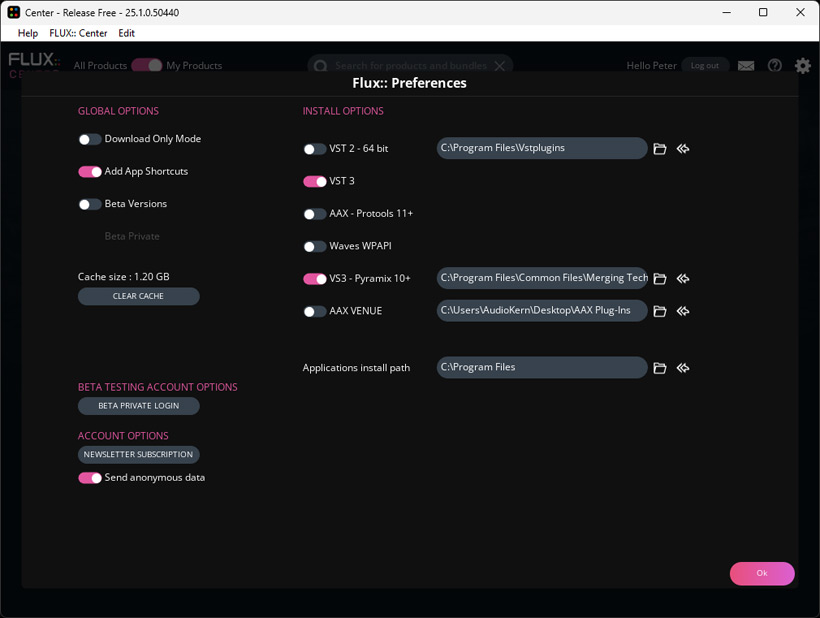Click the search magnifier icon
The image size is (820, 618).
[x=321, y=66]
